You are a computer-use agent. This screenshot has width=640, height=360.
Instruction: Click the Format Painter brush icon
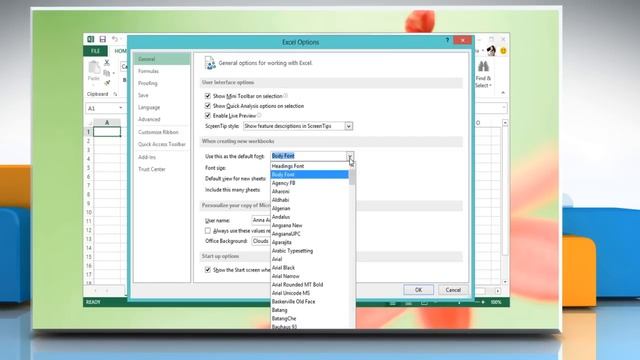107,83
